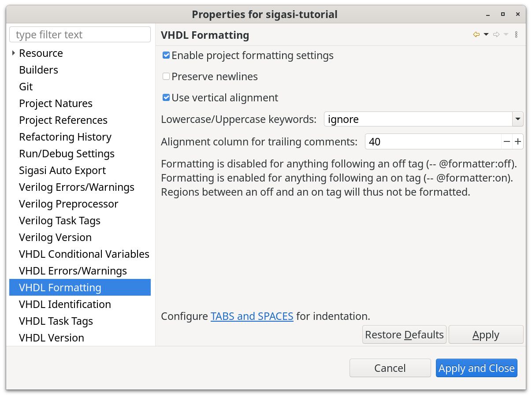
Task: Open the Lowercase/Uppercase keywords dropdown
Action: tap(517, 119)
